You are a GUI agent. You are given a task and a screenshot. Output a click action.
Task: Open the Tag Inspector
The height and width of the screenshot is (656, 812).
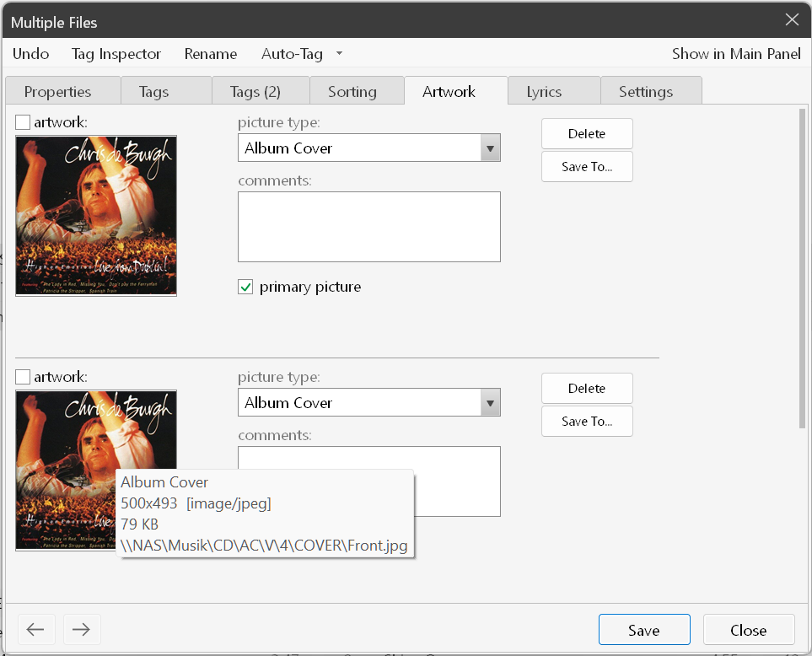click(116, 54)
